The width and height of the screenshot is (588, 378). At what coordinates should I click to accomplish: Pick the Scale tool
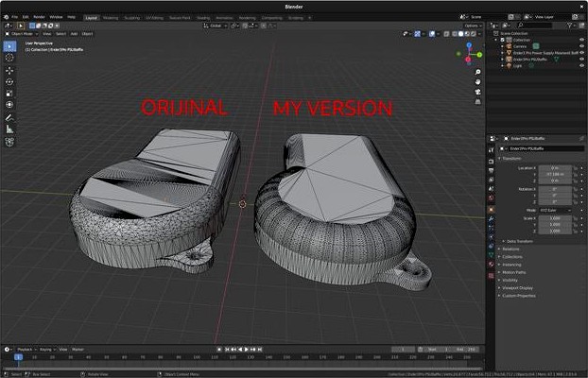coord(9,94)
